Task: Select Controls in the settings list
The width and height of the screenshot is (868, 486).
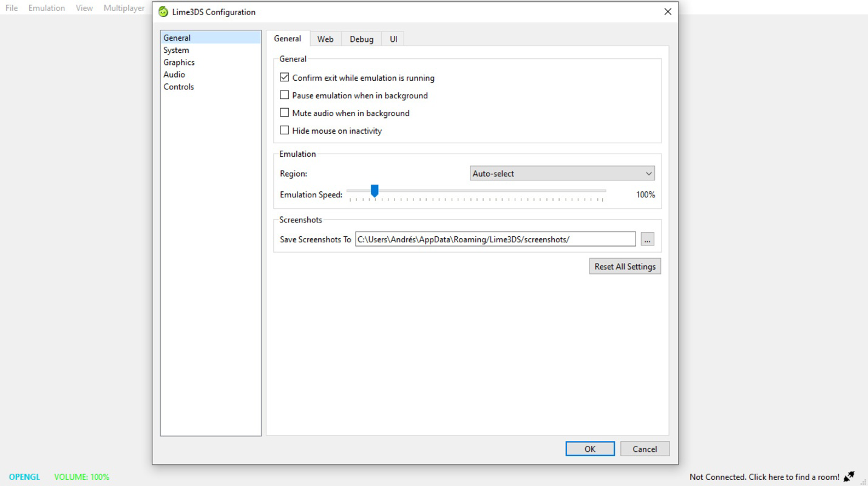Action: coord(211,86)
